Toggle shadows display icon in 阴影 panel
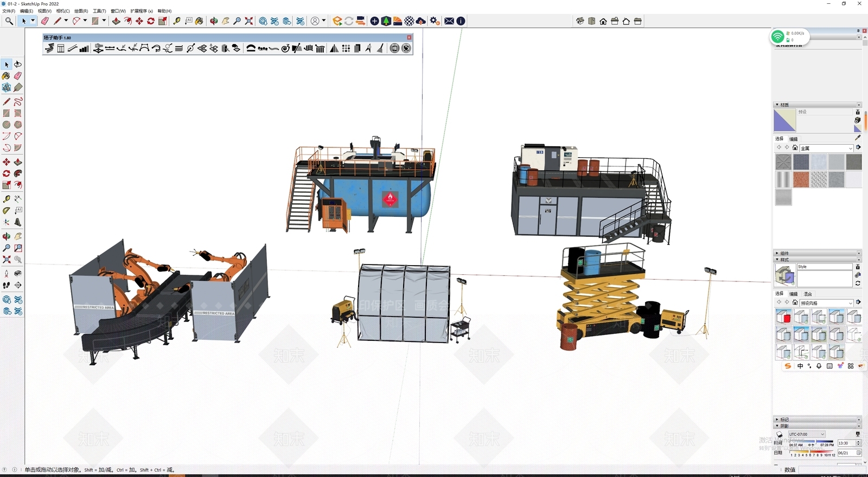868x477 pixels. (780, 435)
